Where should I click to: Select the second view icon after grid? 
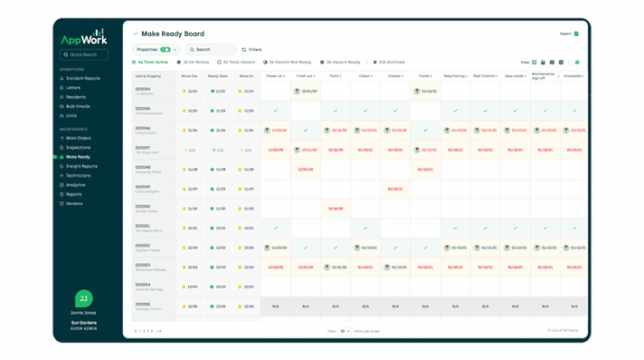(543, 62)
